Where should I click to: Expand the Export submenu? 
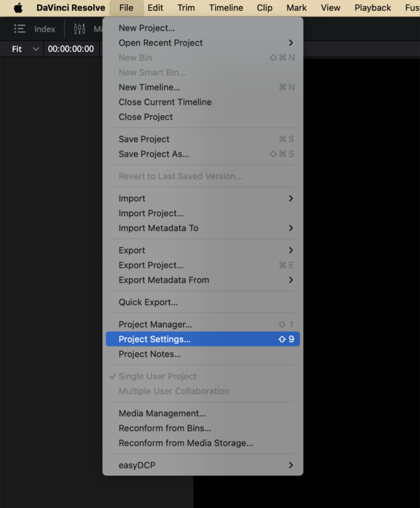coord(203,250)
